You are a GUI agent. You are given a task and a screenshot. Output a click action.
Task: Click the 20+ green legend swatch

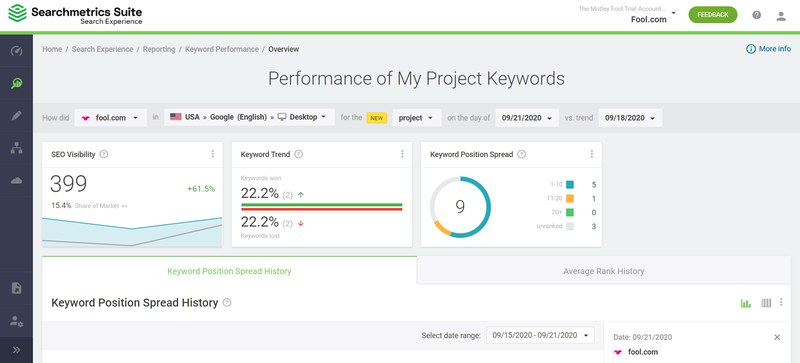point(570,212)
